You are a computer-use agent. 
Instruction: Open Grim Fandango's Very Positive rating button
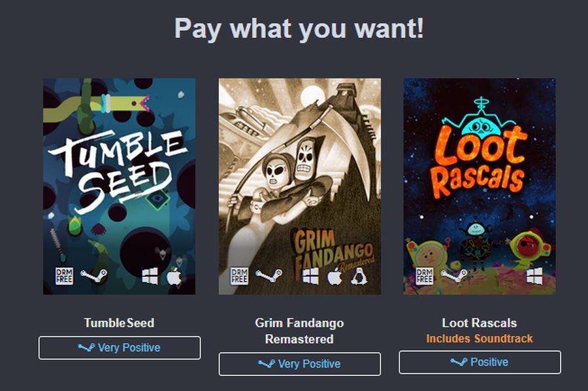[x=300, y=364]
